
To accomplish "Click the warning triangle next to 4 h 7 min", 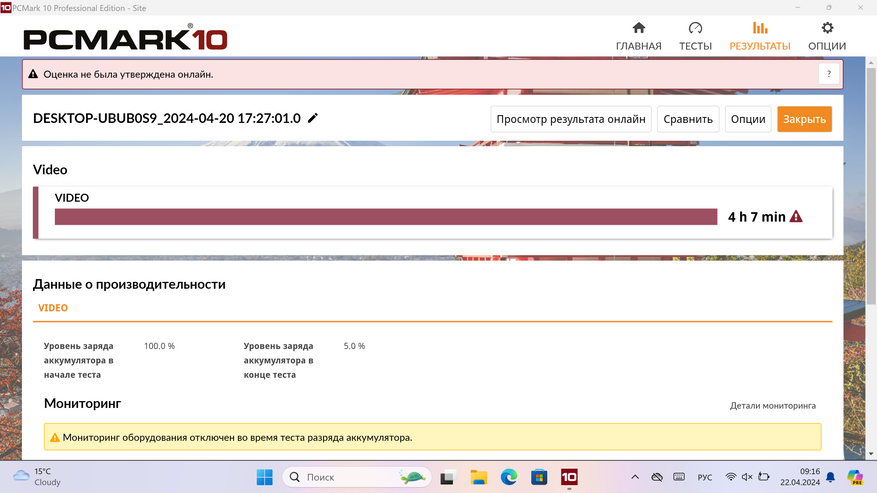I will click(796, 217).
